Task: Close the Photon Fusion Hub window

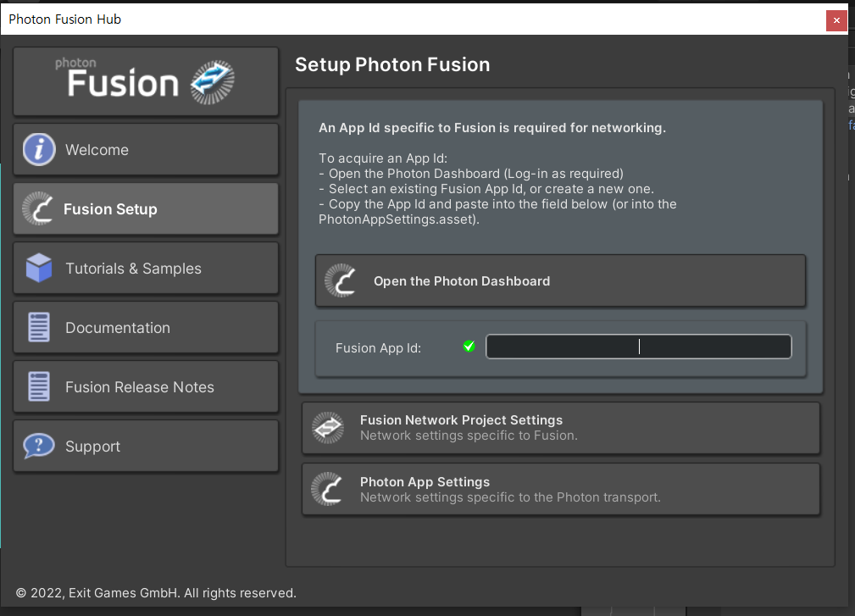Action: (x=836, y=20)
